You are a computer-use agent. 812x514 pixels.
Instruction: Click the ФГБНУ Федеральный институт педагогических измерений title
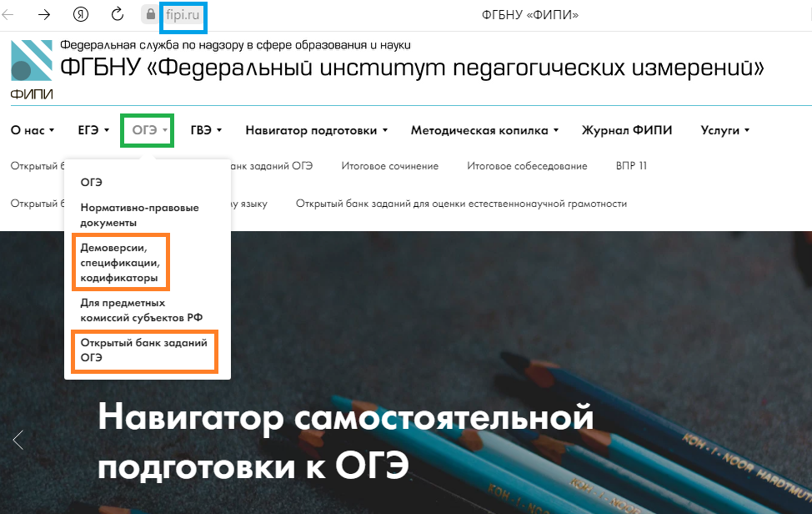click(412, 68)
